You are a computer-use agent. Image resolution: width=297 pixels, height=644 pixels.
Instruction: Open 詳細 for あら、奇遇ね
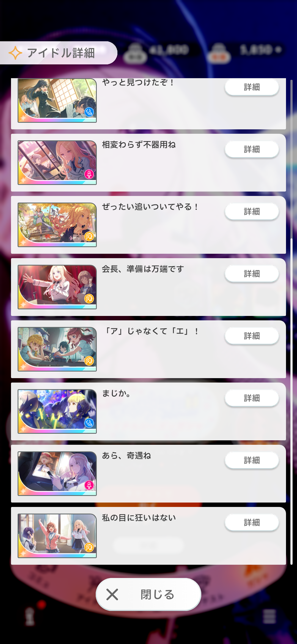coord(252,460)
